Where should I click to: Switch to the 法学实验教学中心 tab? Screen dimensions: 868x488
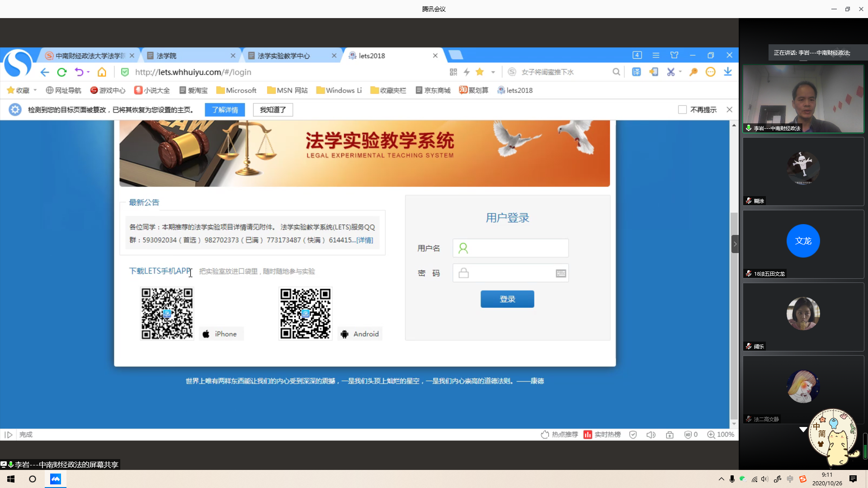283,56
